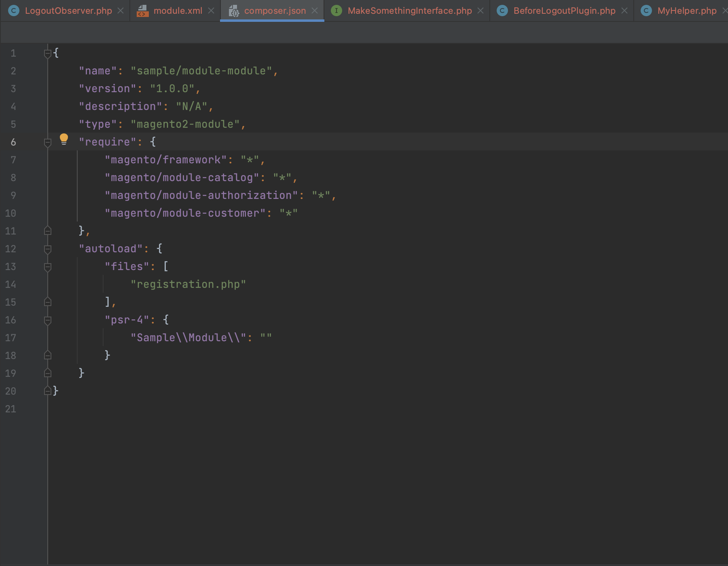Collapse the root object fold on line 1
728x566 pixels.
coord(48,53)
